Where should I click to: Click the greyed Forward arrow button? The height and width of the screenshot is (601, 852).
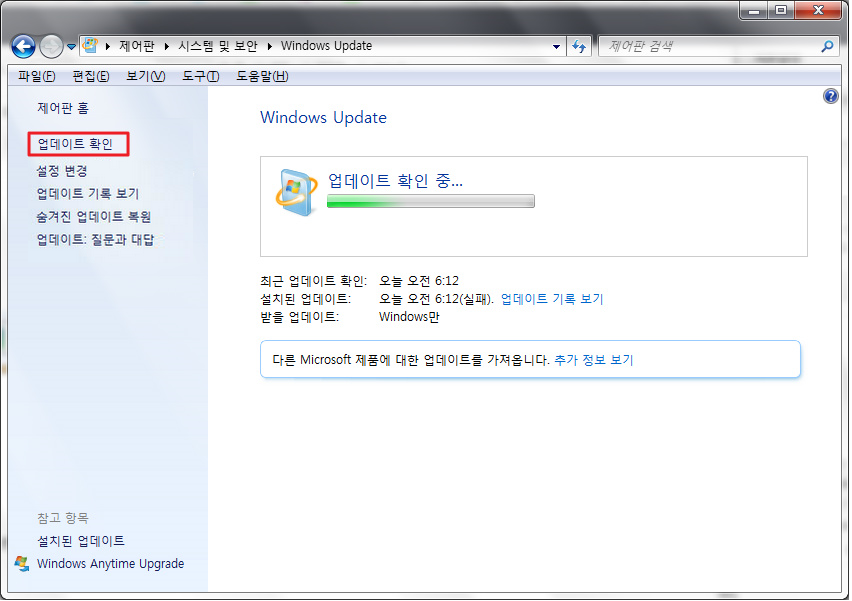click(x=51, y=47)
